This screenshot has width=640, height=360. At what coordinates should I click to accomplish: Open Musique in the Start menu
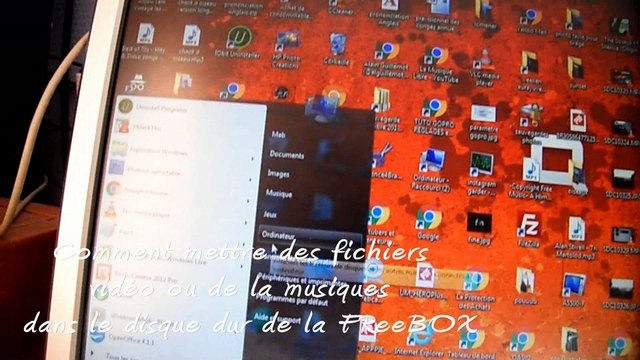tap(279, 193)
